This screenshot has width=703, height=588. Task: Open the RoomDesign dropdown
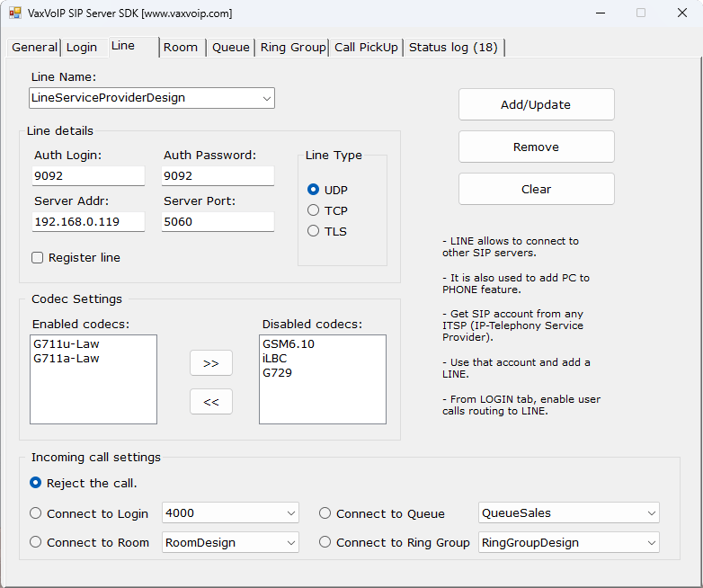[230, 542]
